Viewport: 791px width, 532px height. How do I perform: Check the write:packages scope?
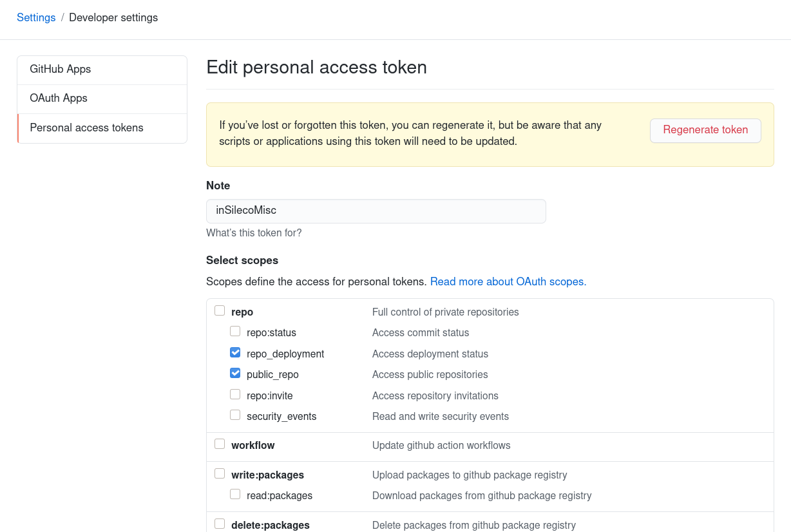point(220,473)
